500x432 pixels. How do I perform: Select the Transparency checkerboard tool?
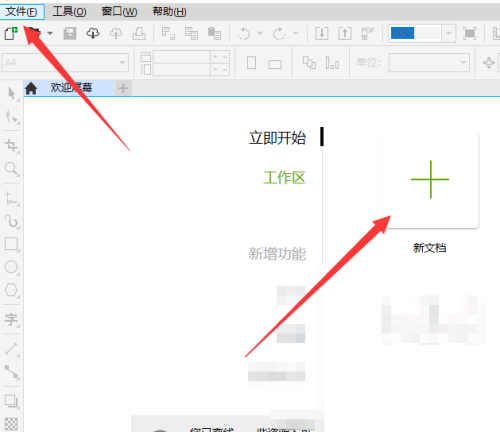click(x=11, y=424)
